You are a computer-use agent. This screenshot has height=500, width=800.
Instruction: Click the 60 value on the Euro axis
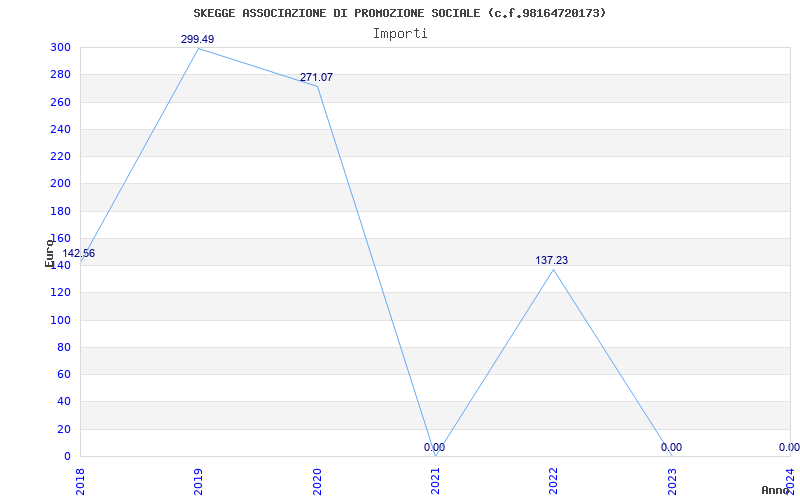[x=63, y=374]
